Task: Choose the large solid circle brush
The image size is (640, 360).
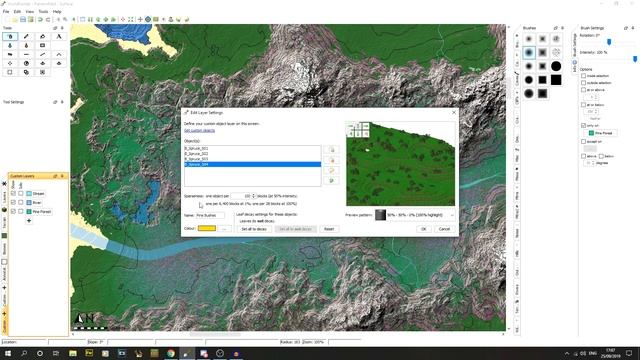Action: tap(556, 66)
